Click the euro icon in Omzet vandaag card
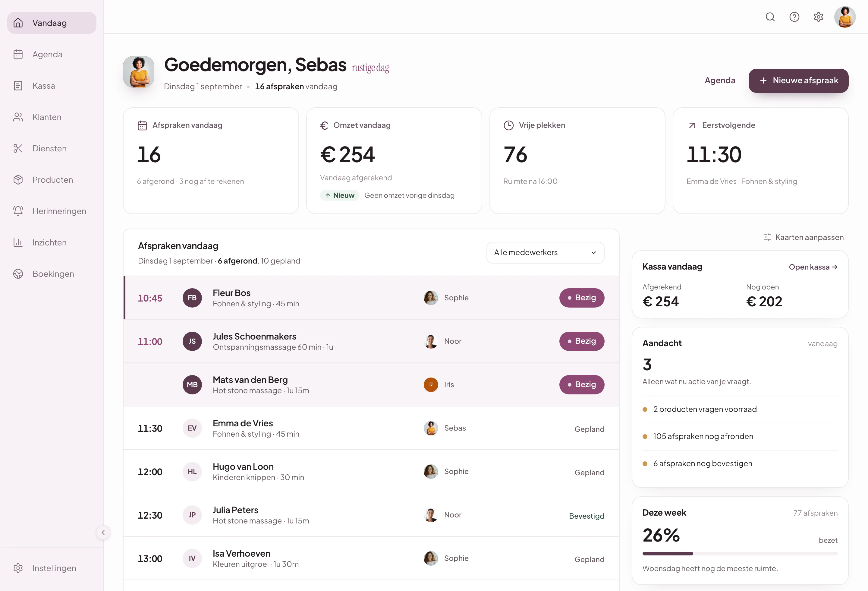 pos(324,125)
